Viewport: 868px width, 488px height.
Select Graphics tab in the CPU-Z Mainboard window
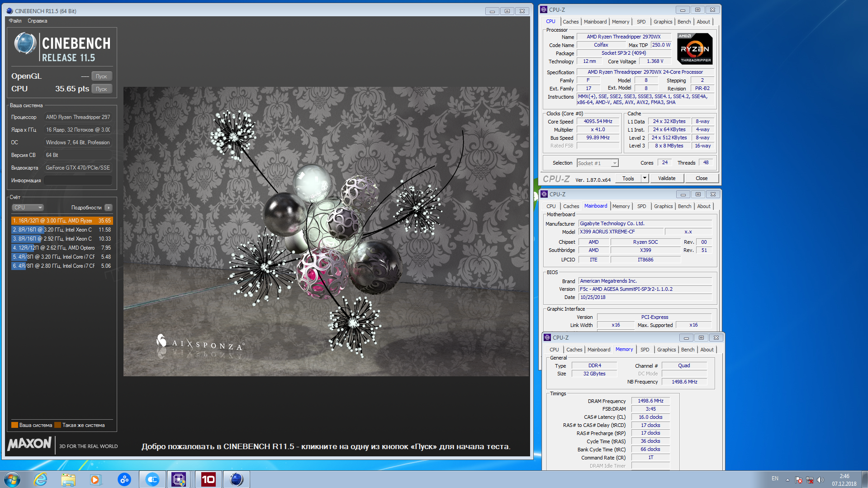(x=663, y=206)
